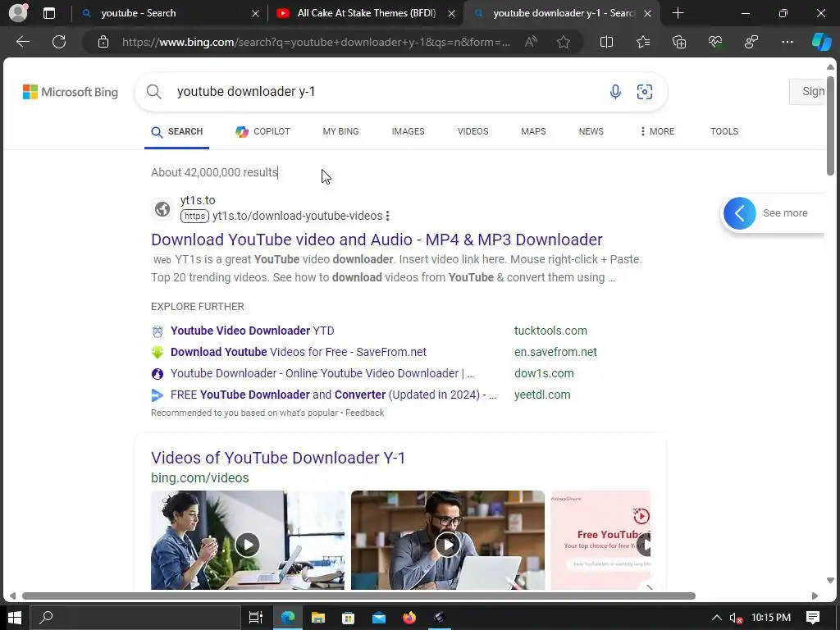The height and width of the screenshot is (630, 840).
Task: View site information lock icon
Action: pos(103,42)
